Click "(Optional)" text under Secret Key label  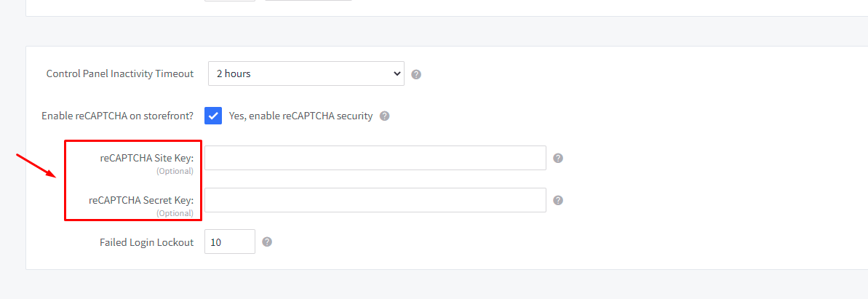(175, 213)
